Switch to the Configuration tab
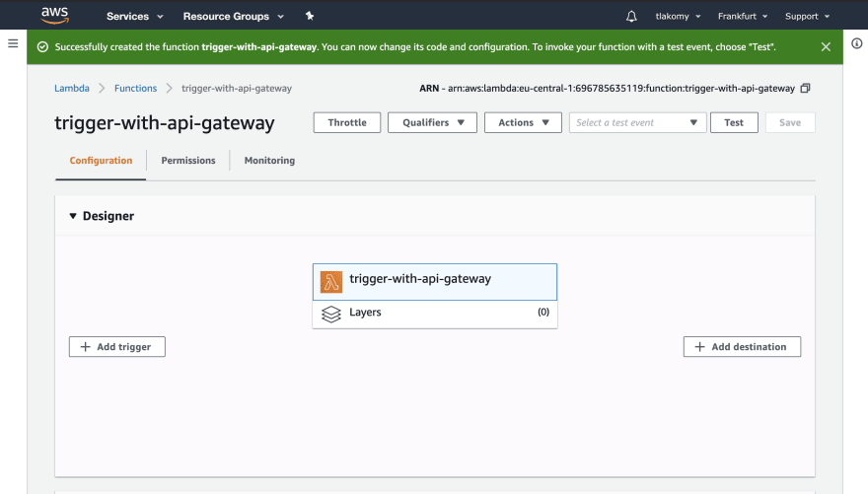The height and width of the screenshot is (494, 868). 101,161
